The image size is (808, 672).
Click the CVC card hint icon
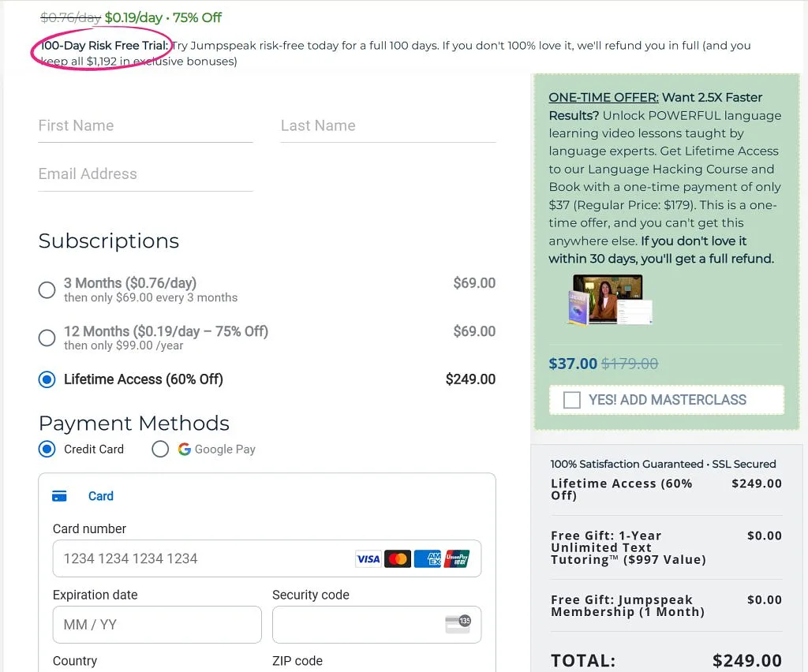click(x=458, y=624)
